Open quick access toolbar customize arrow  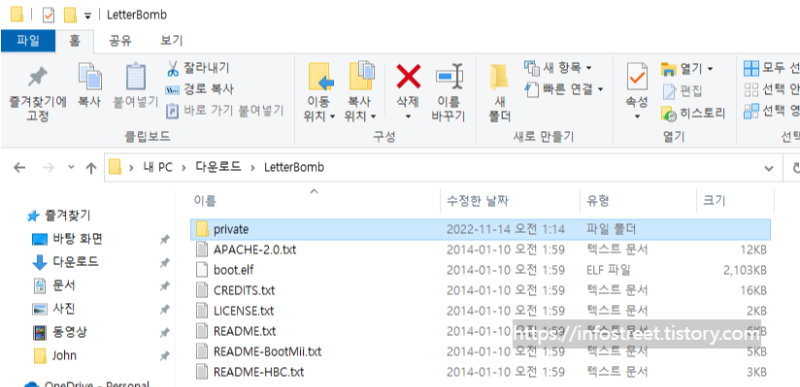click(x=88, y=16)
